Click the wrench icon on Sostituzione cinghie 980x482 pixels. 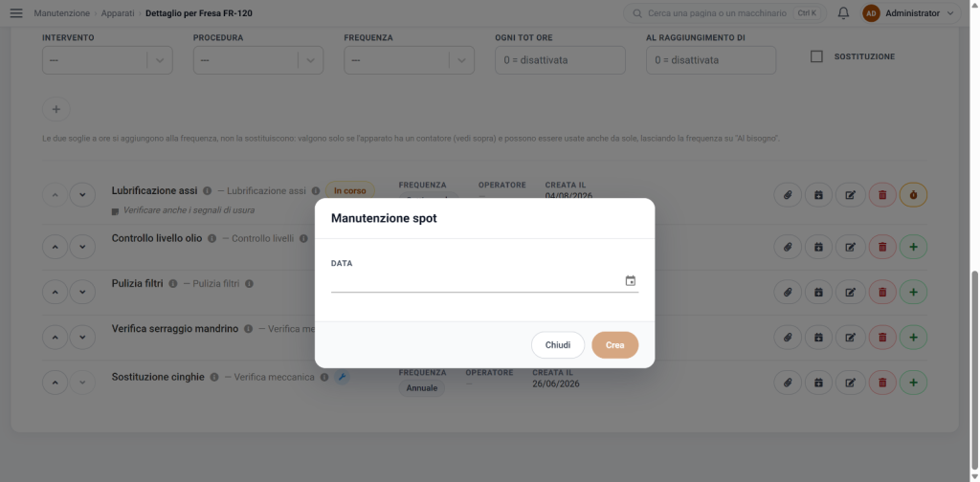click(342, 377)
